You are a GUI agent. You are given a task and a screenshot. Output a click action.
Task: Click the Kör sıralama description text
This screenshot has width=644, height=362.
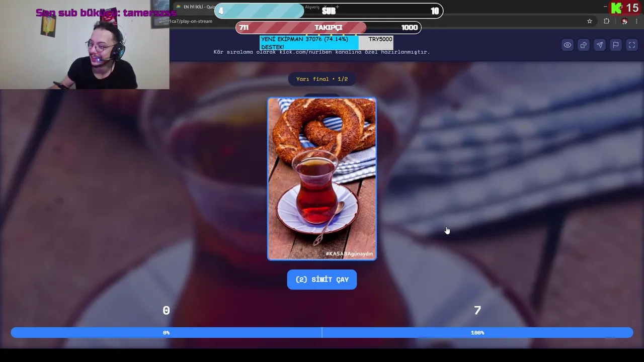pyautogui.click(x=321, y=52)
